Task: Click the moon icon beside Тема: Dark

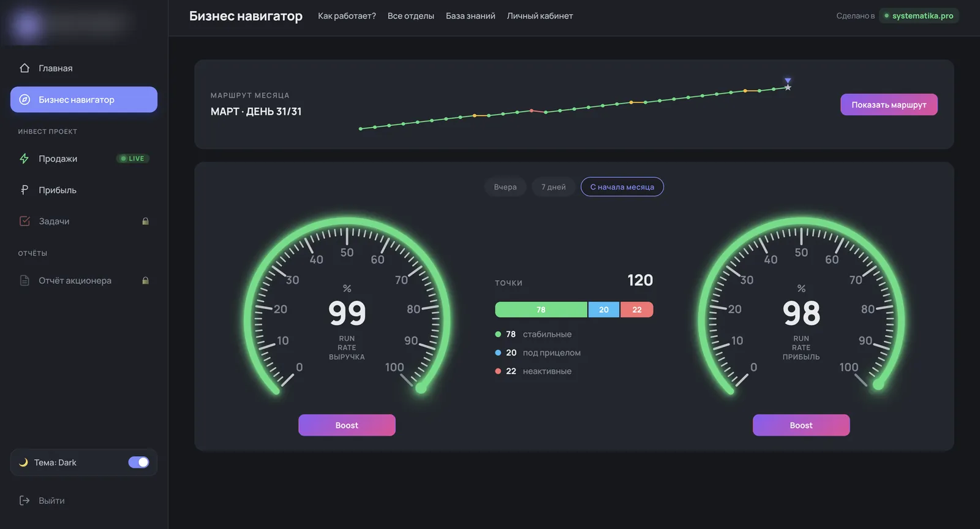Action: point(23,462)
